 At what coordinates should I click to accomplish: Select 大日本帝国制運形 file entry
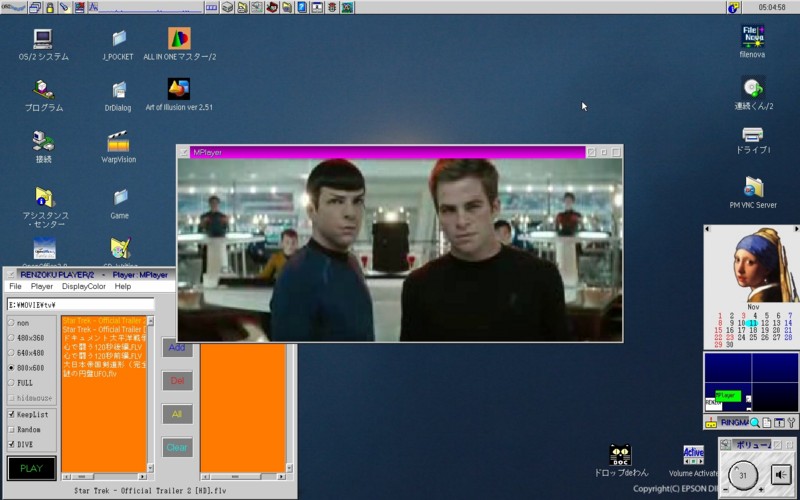[104, 365]
